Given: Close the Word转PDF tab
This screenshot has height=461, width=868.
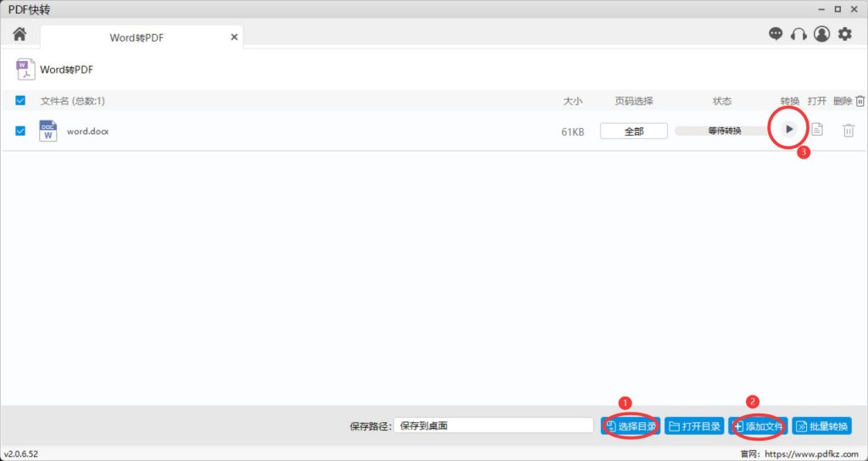Looking at the screenshot, I should click(234, 37).
